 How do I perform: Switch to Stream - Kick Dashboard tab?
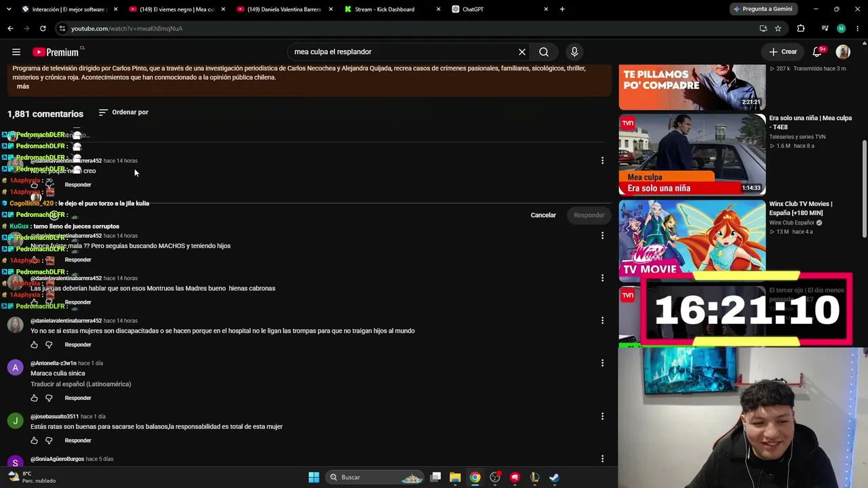coord(392,9)
